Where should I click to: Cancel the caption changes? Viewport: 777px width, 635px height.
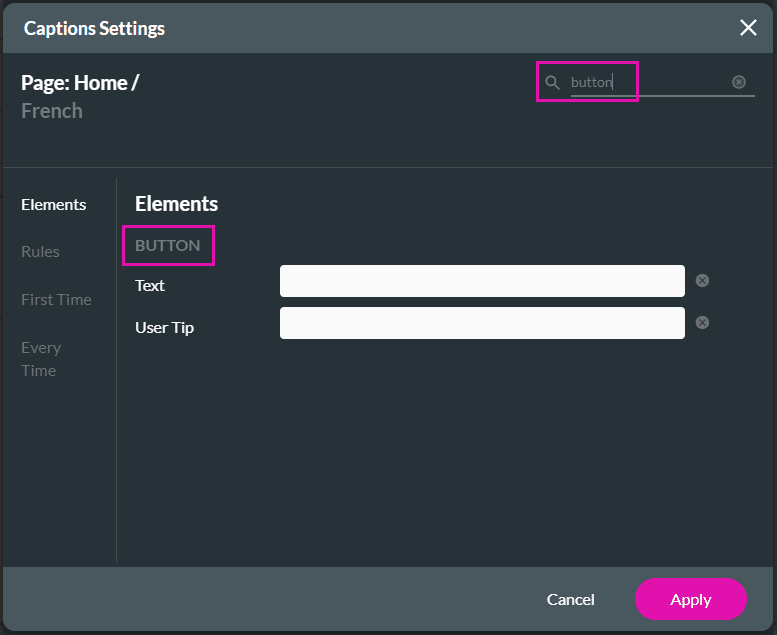[570, 599]
